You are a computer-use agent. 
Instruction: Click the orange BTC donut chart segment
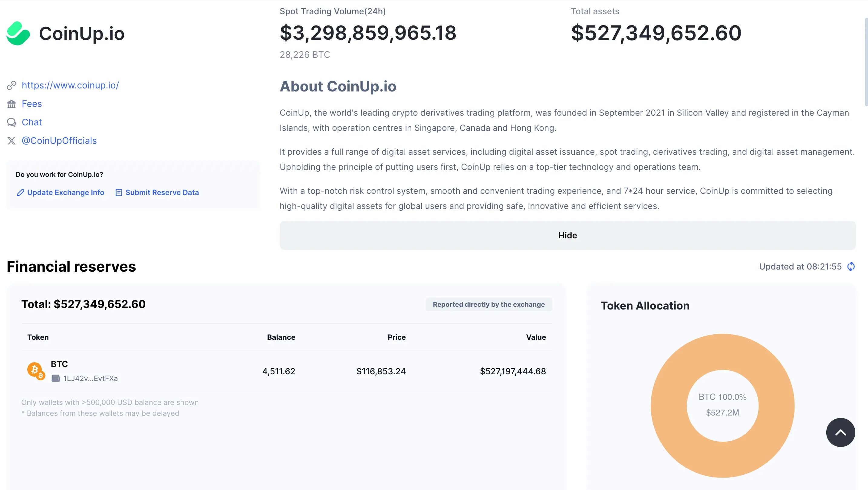669,406
